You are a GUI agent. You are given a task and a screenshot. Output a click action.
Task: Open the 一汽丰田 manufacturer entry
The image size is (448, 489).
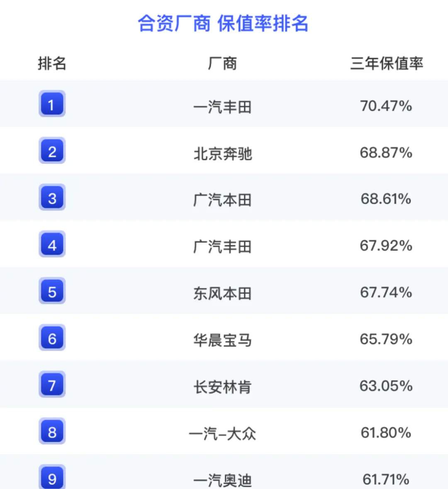[222, 107]
